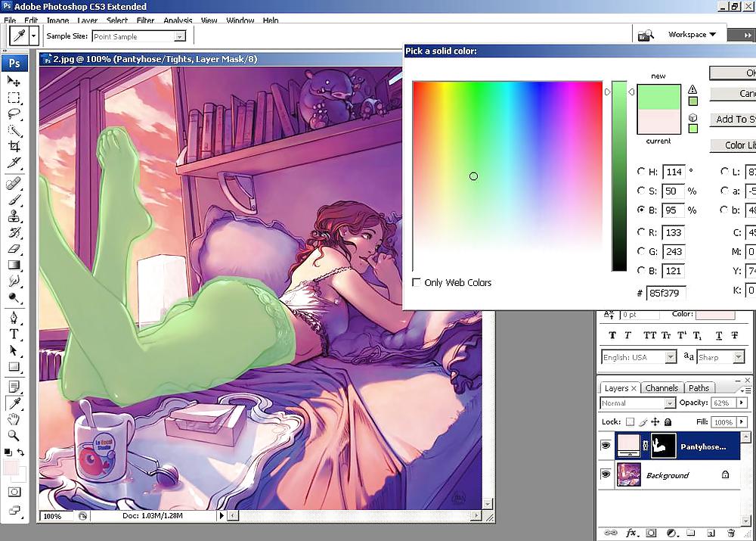Open Adobe Bridge from options bar
Viewport: 756px width, 541px height.
(646, 35)
